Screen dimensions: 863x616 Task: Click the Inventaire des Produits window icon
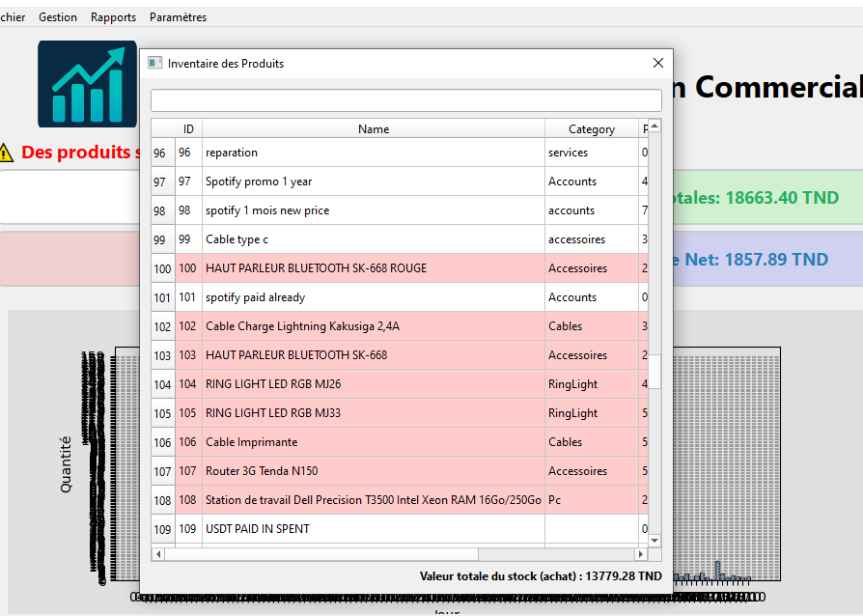coord(155,64)
